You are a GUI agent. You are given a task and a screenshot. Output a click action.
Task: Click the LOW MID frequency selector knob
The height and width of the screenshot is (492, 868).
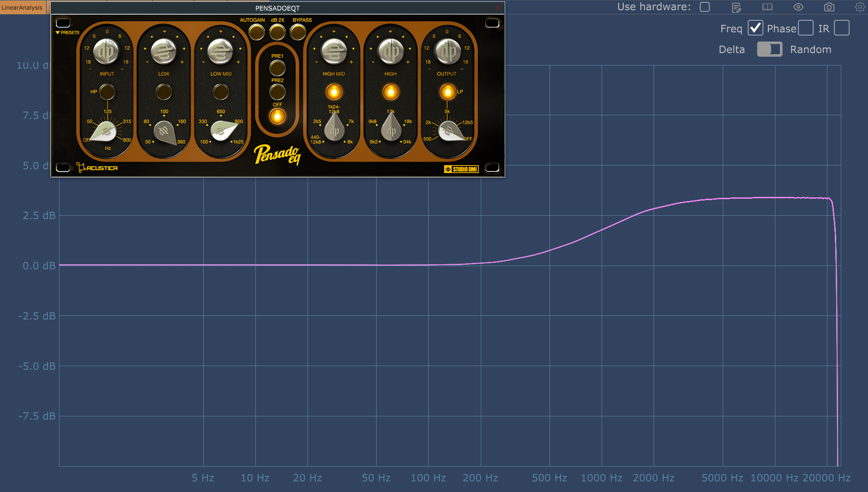tap(223, 131)
